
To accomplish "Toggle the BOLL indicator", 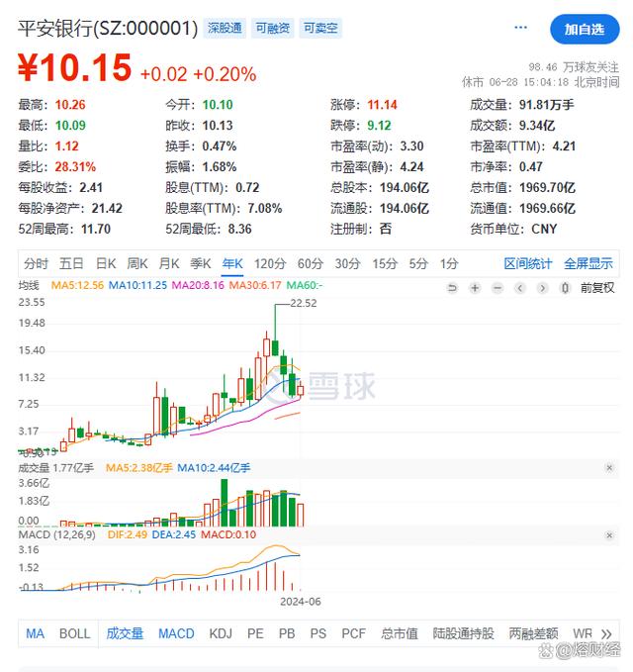I will 75,633.
